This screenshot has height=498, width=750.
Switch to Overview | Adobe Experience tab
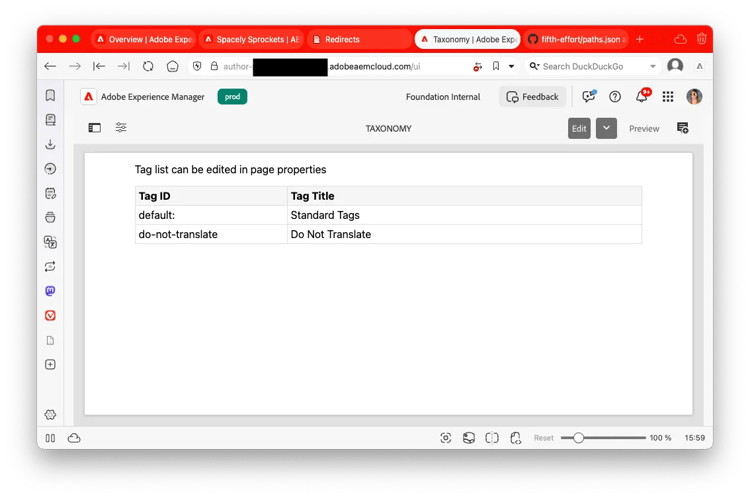[x=145, y=39]
